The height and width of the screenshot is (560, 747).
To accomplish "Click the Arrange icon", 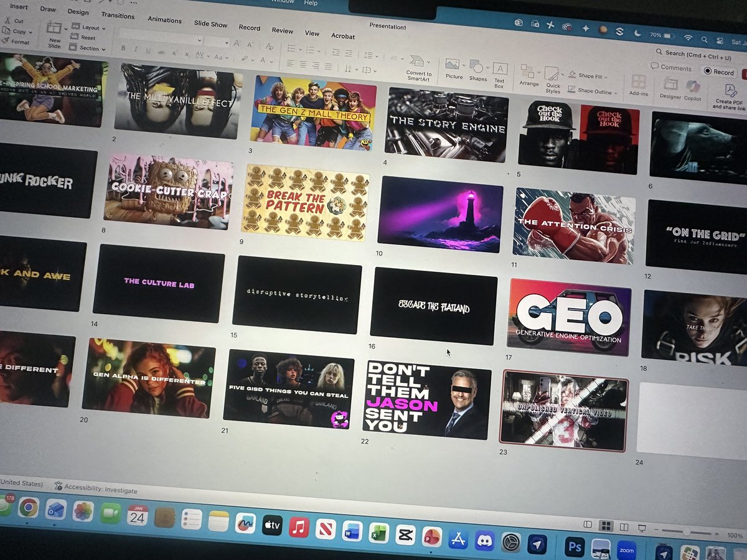I will coord(529,72).
